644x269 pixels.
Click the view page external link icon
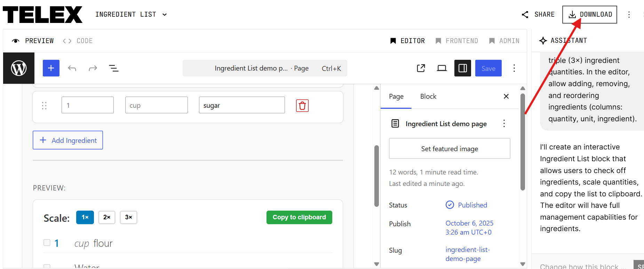421,68
